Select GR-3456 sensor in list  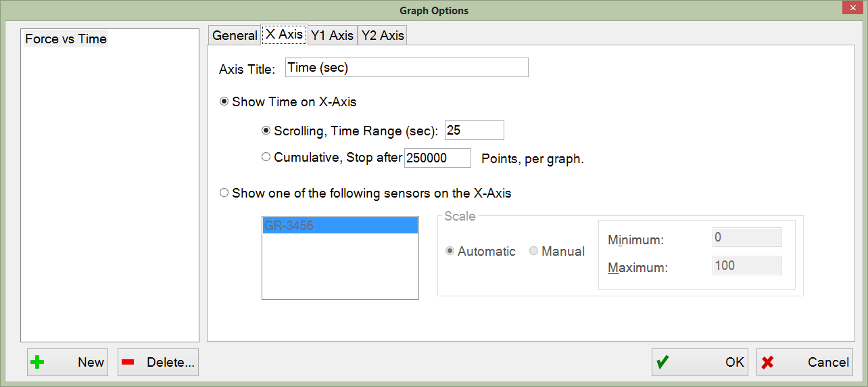[340, 226]
